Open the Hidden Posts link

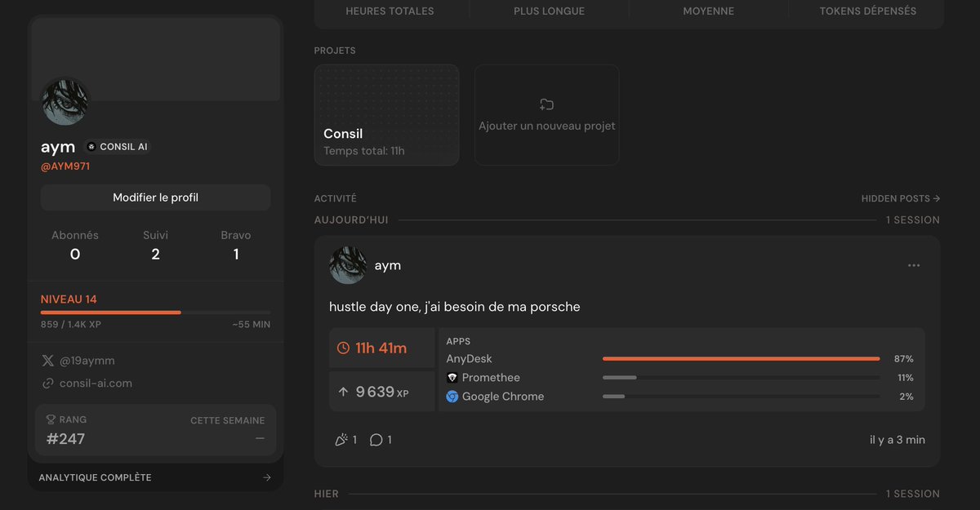(901, 198)
